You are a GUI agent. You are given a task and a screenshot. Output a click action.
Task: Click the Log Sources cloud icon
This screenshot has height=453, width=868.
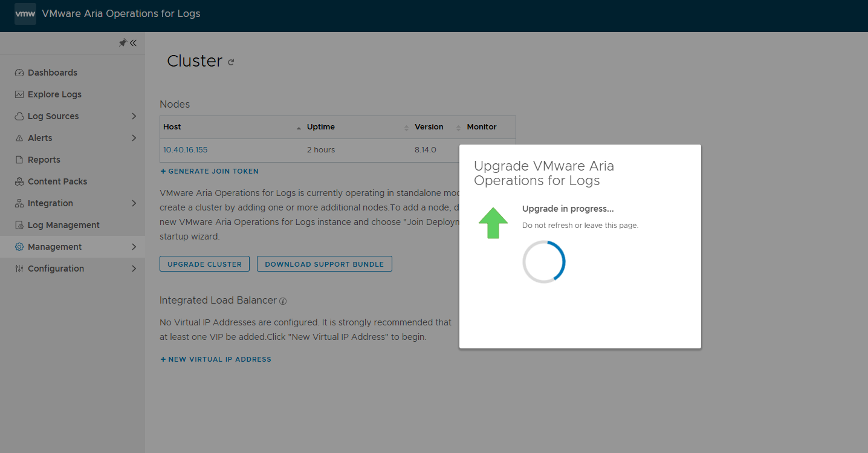[19, 116]
